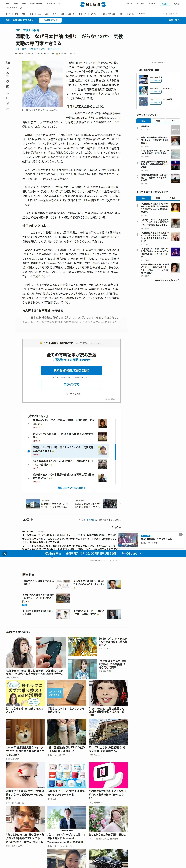
Task: Open the 新型コロナウイルスを見る link
Action: [72, 488]
